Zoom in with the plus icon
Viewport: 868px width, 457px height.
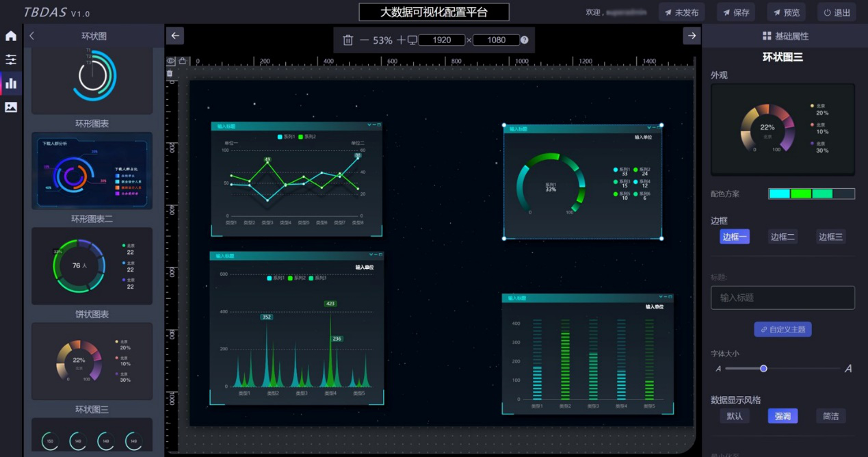pos(401,40)
